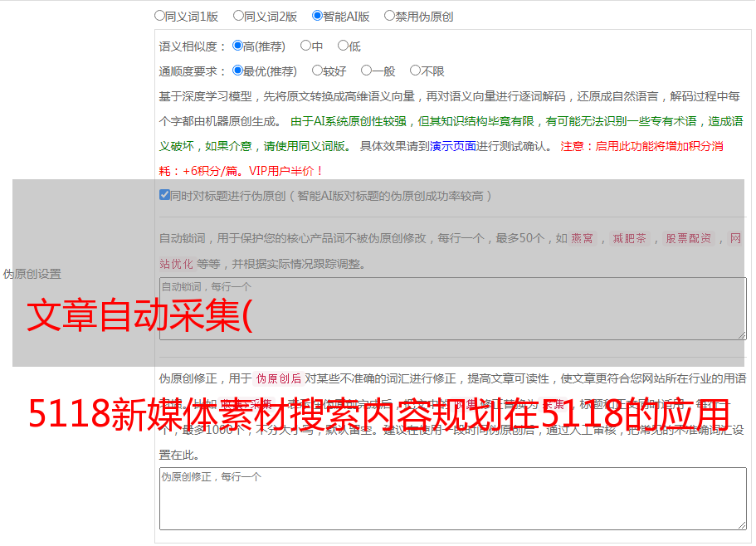Set 语义相似度 to 中
Screen dimensions: 756x546
[x=305, y=46]
